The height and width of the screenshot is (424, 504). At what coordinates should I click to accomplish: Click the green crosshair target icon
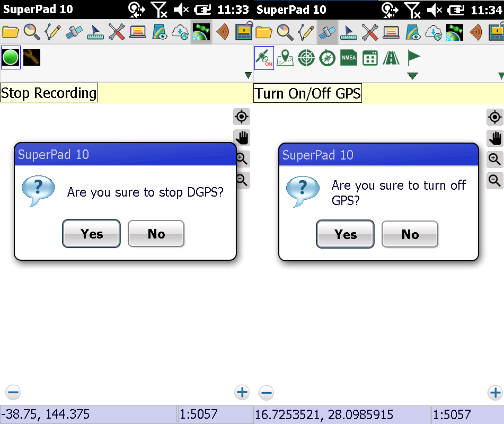(306, 58)
